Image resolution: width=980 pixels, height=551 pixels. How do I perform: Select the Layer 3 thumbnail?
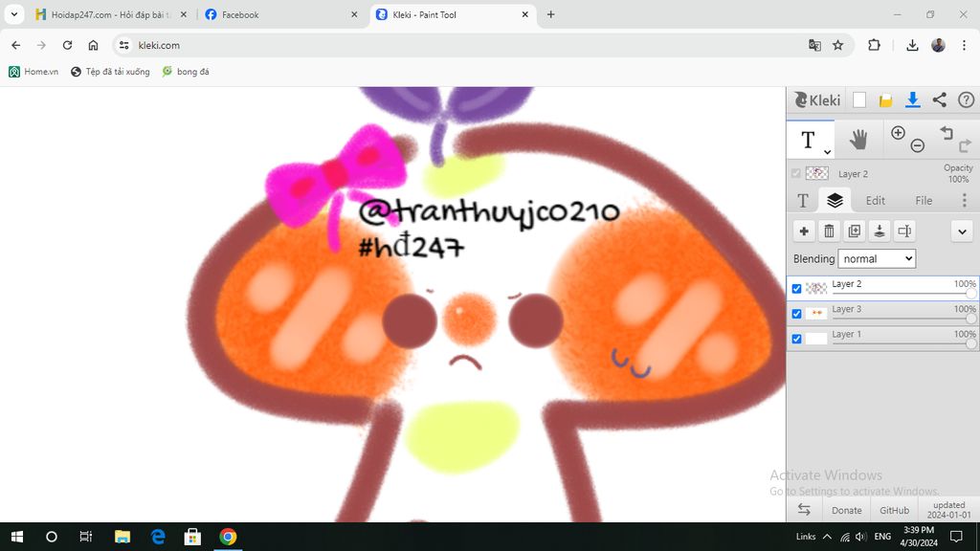point(815,313)
